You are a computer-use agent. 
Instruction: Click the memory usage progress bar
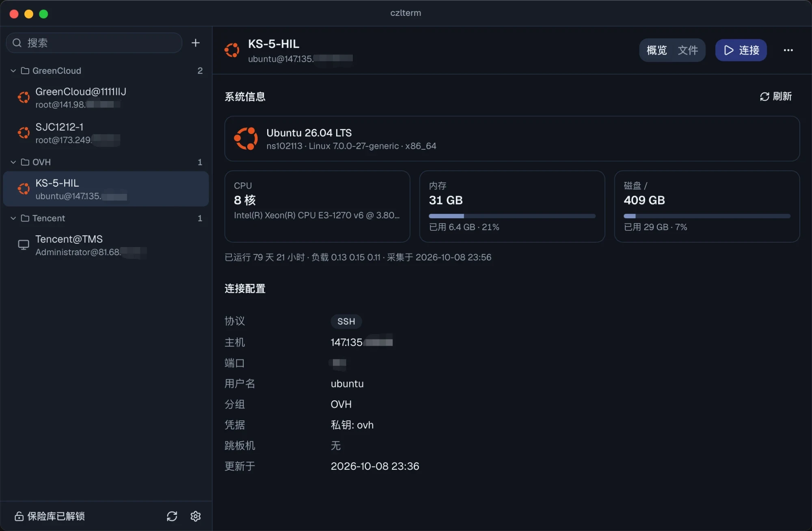coord(512,216)
